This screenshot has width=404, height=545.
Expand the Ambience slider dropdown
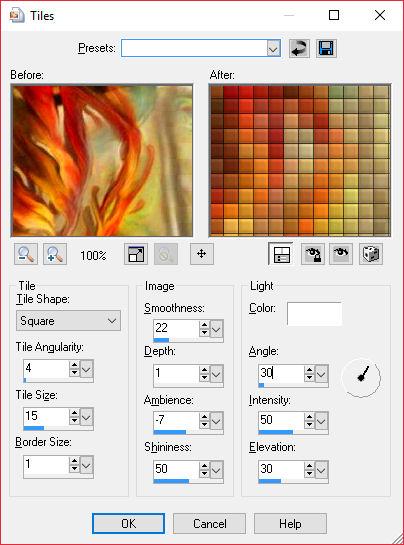point(216,421)
